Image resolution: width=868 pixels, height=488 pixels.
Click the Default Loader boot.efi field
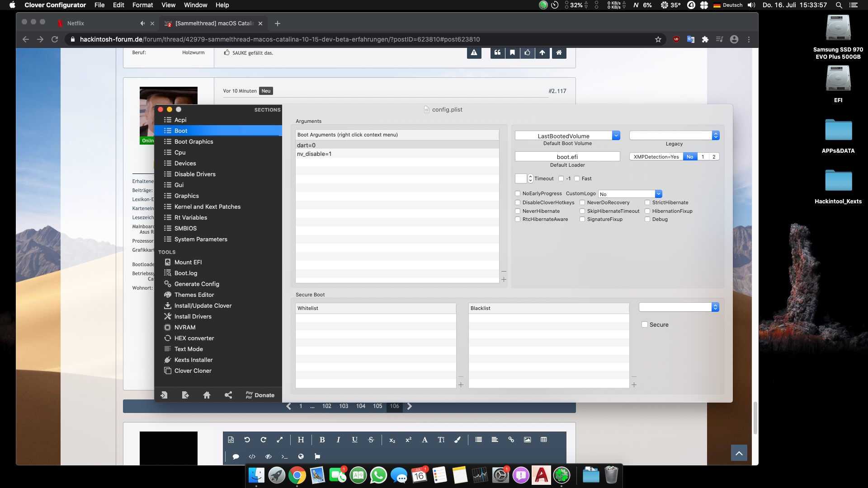(567, 157)
